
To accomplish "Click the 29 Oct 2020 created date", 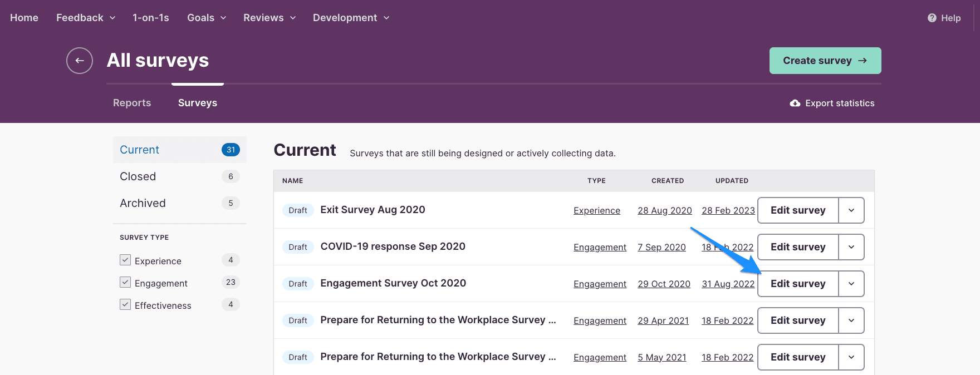I will pyautogui.click(x=664, y=284).
